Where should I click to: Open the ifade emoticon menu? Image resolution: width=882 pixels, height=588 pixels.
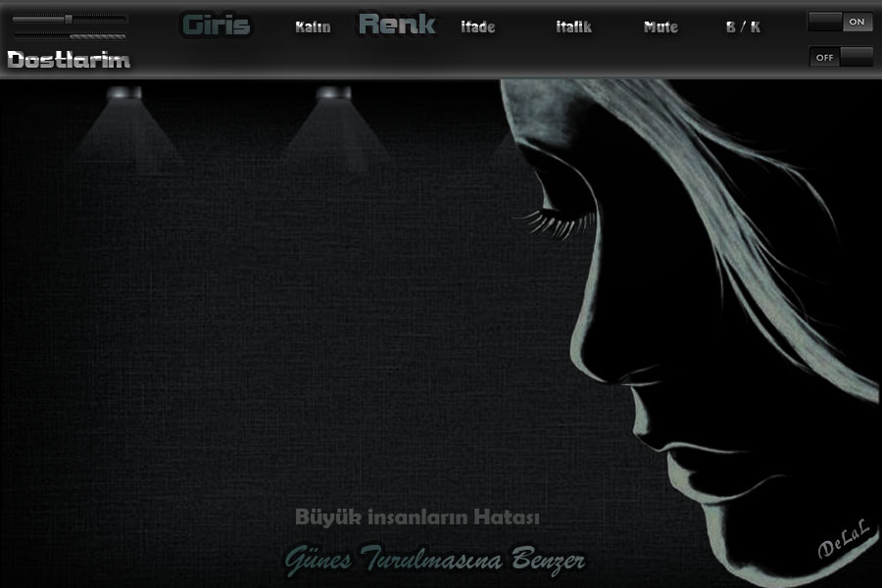pos(478,27)
